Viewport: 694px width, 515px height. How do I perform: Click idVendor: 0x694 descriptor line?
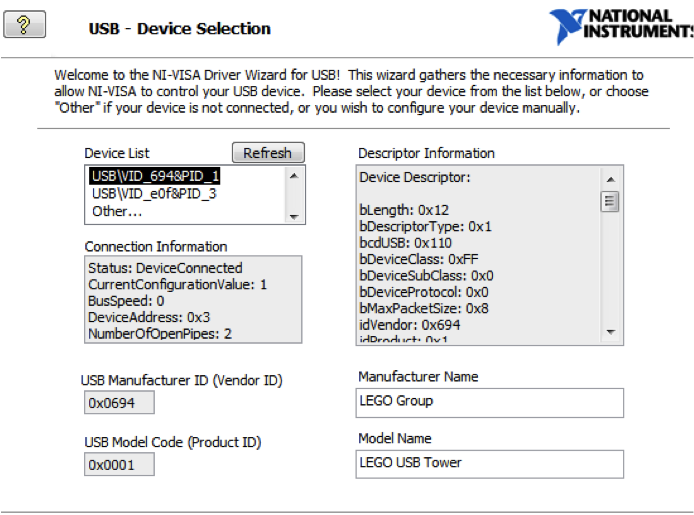click(x=409, y=325)
